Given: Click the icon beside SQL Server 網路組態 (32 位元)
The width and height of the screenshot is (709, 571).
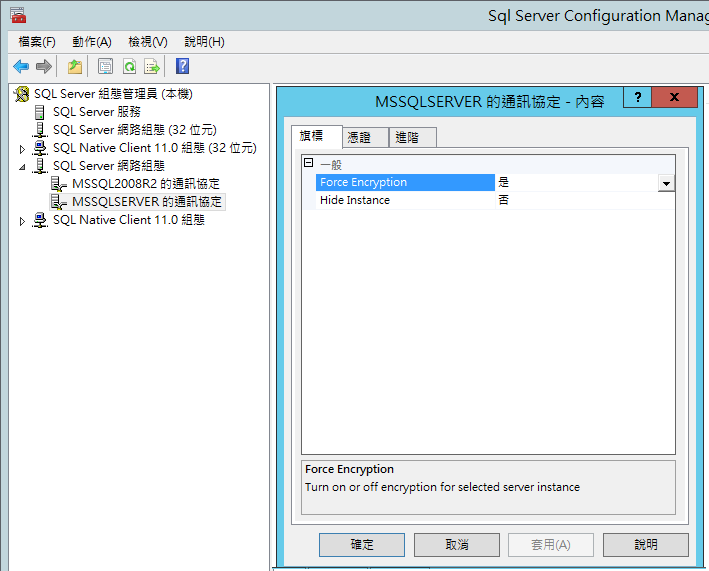Looking at the screenshot, I should (x=40, y=130).
